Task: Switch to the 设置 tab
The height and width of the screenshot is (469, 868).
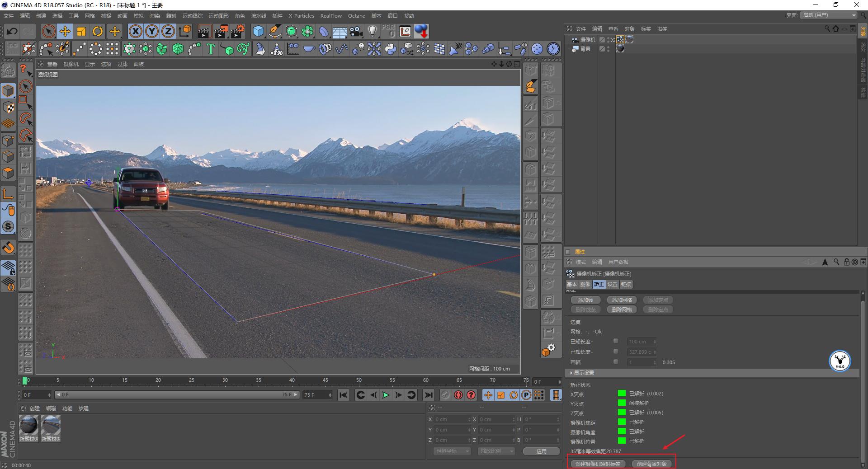Action: click(612, 284)
